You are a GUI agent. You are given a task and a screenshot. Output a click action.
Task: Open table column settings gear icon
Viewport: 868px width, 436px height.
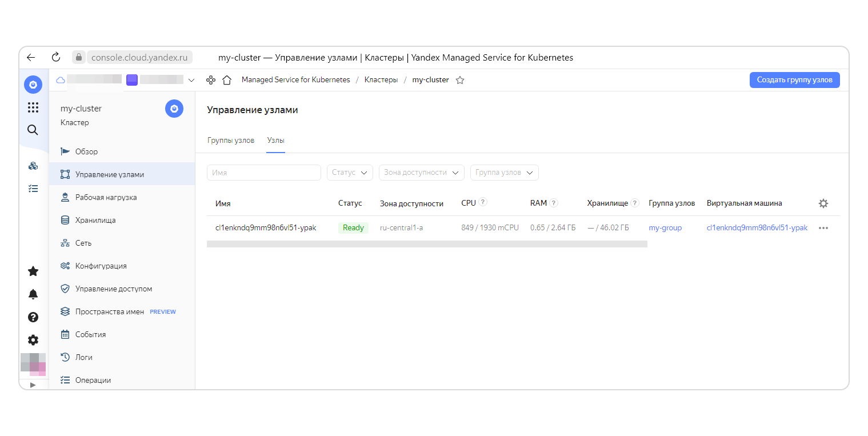[x=823, y=203]
